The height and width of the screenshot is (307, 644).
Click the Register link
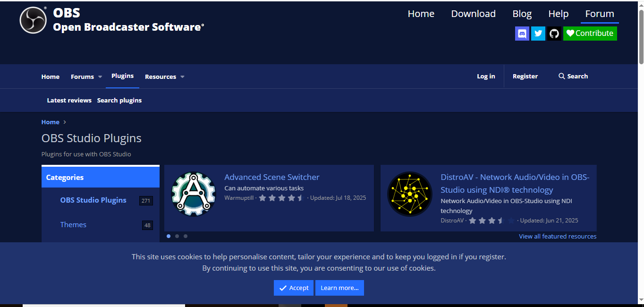(525, 77)
